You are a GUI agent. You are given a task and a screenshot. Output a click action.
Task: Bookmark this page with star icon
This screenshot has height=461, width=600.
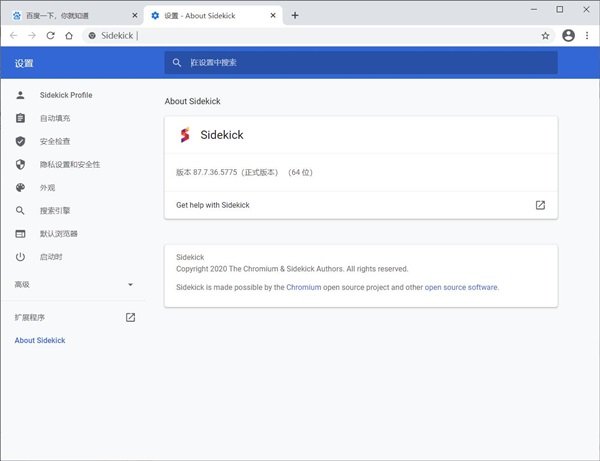[x=545, y=35]
